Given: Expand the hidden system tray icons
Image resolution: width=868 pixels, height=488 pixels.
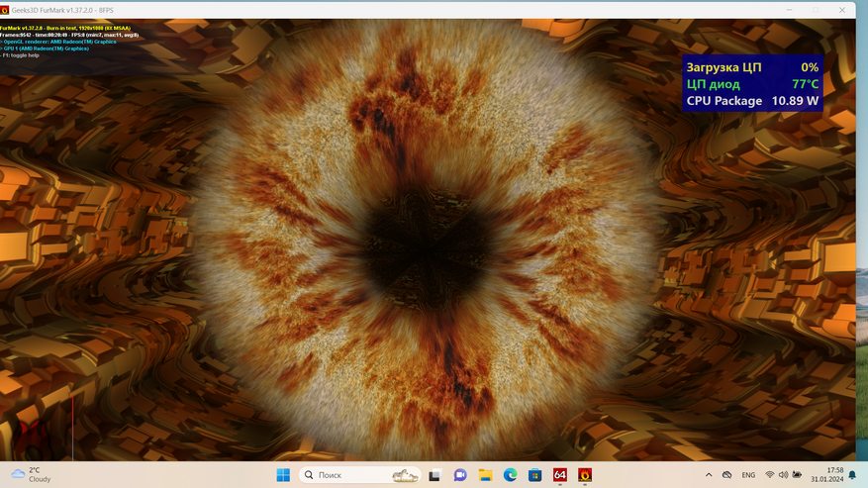Looking at the screenshot, I should [709, 475].
